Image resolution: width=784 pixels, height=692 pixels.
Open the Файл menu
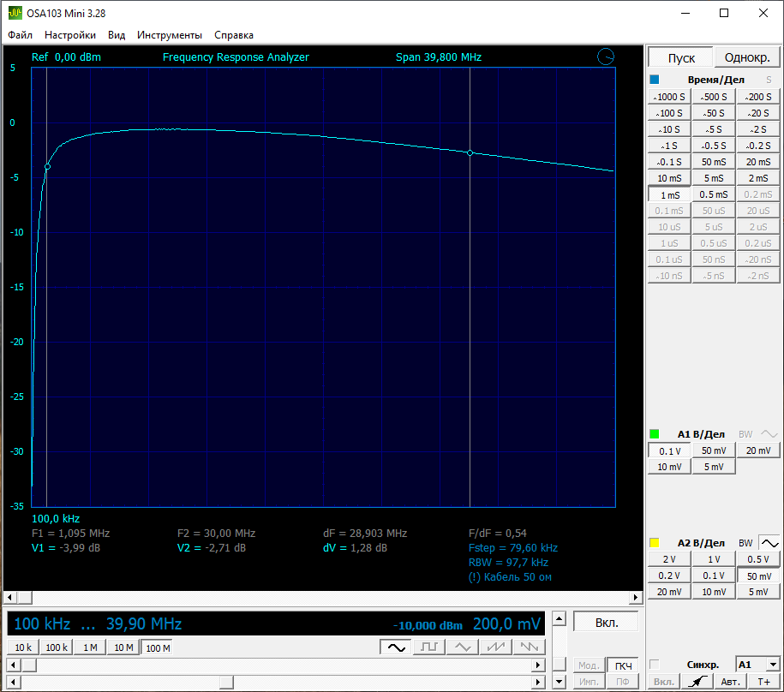coord(20,35)
